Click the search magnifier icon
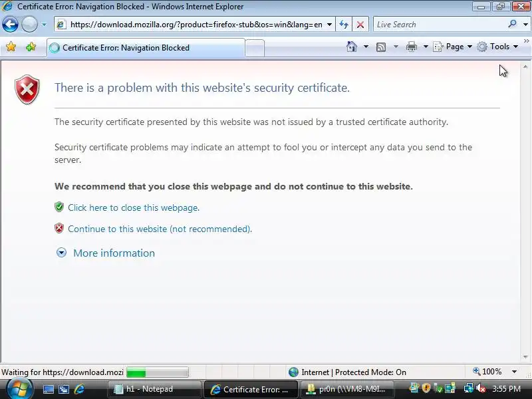This screenshot has width=532, height=399. [x=512, y=24]
